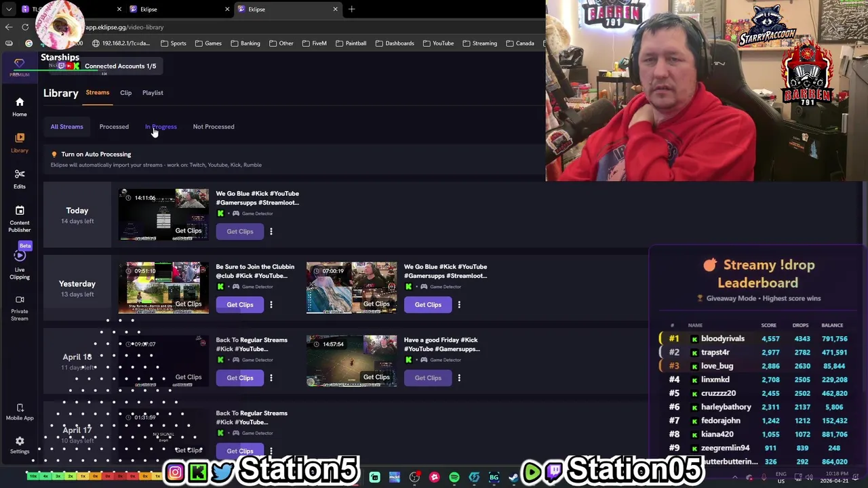Viewport: 868px width, 488px height.
Task: Expand the FiveM bookmarks folder
Action: point(314,43)
